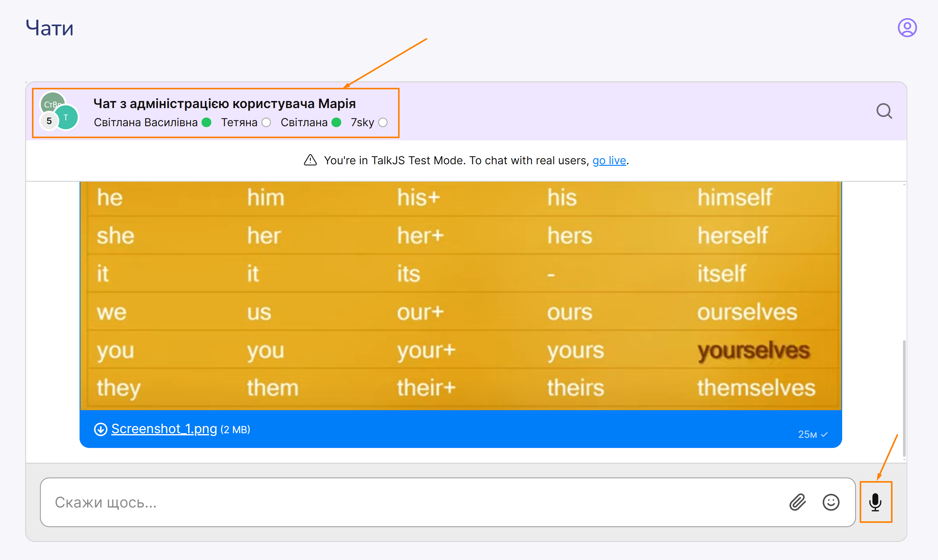
Task: Click the '5' participants count badge
Action: click(x=49, y=121)
